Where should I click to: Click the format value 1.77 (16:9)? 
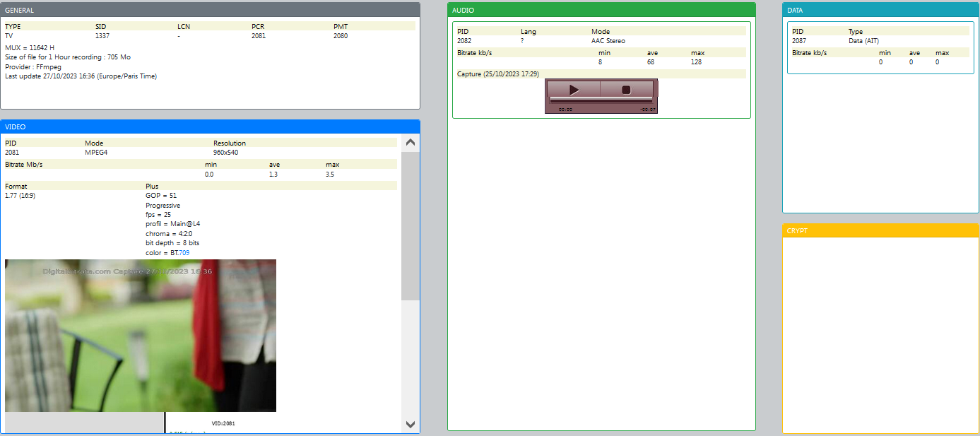pos(20,196)
